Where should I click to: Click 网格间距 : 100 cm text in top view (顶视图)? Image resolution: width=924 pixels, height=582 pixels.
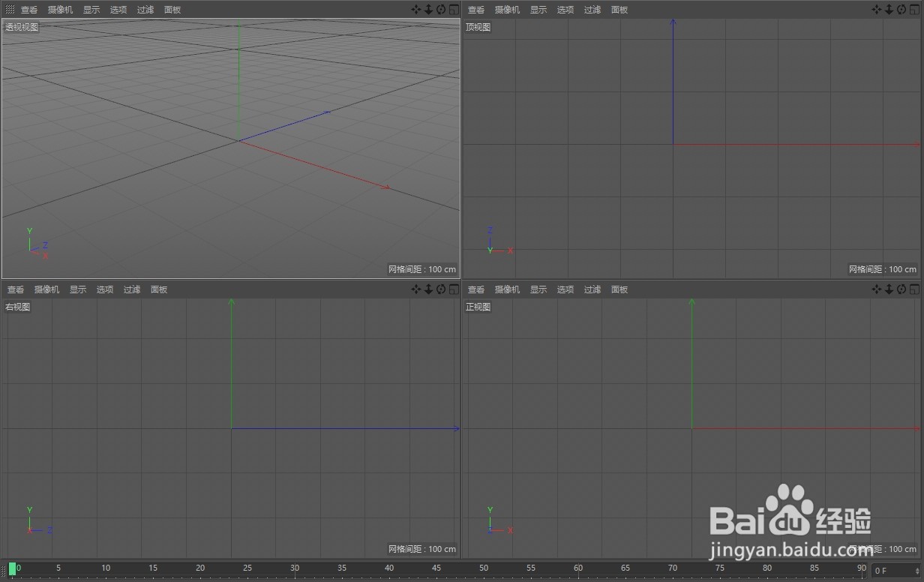coord(883,269)
